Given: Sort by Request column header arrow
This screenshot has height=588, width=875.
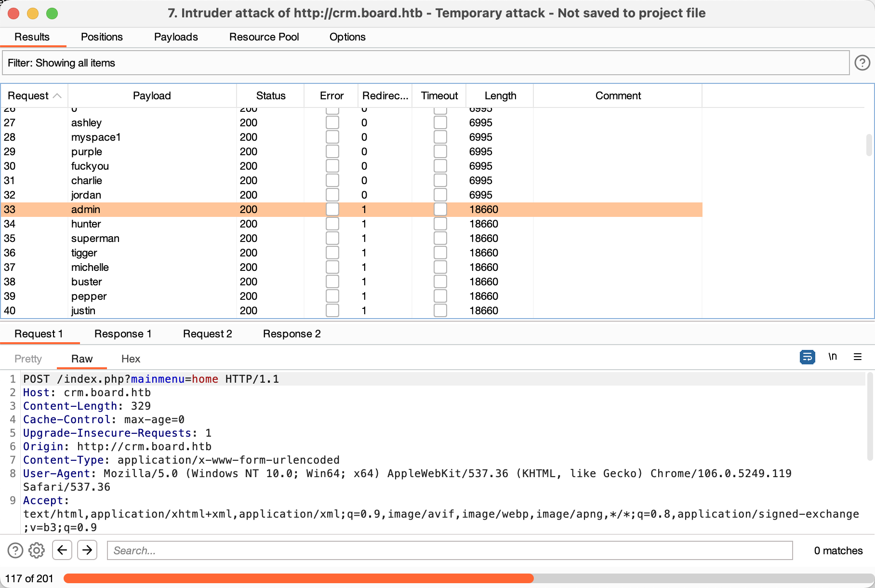Looking at the screenshot, I should 57,96.
